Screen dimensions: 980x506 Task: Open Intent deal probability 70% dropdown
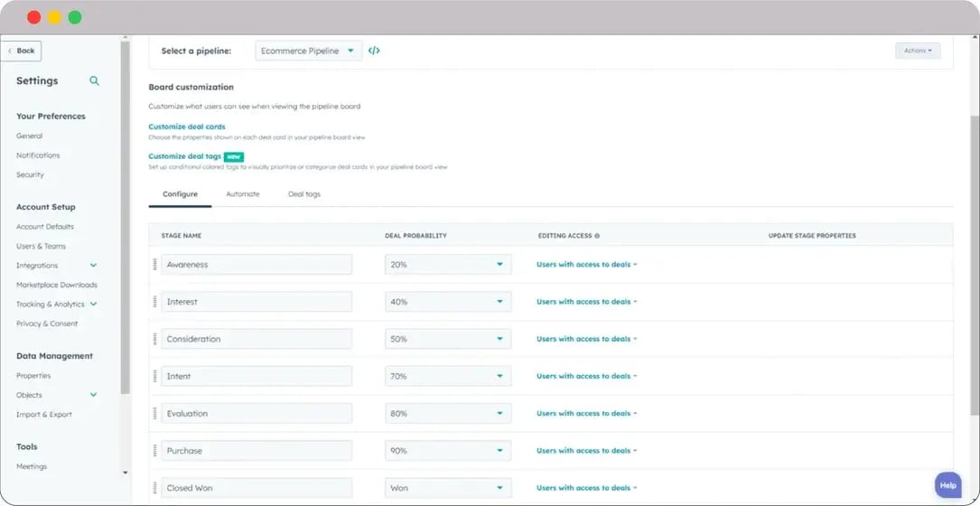(448, 376)
